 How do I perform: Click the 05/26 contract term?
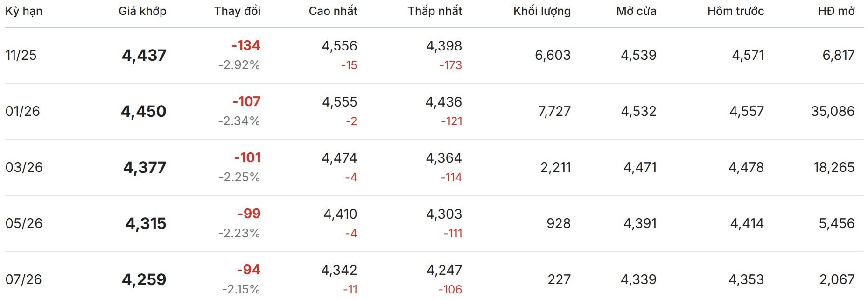pos(24,223)
